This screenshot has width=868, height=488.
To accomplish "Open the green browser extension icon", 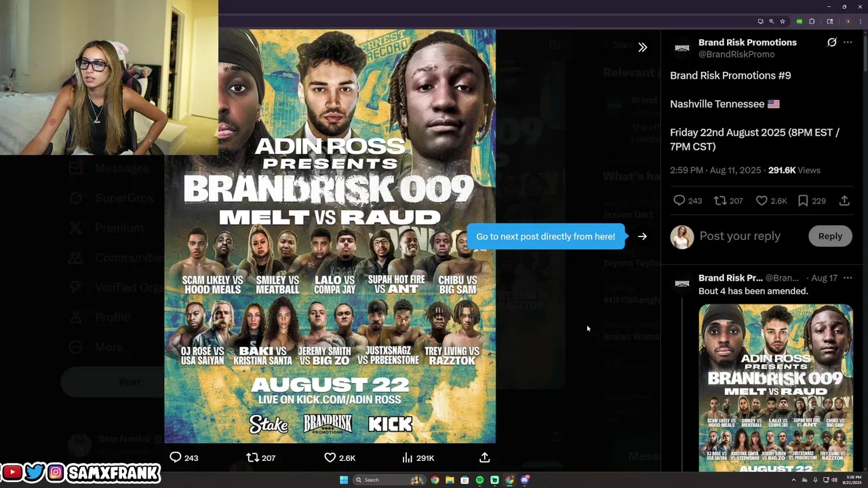I will click(800, 21).
